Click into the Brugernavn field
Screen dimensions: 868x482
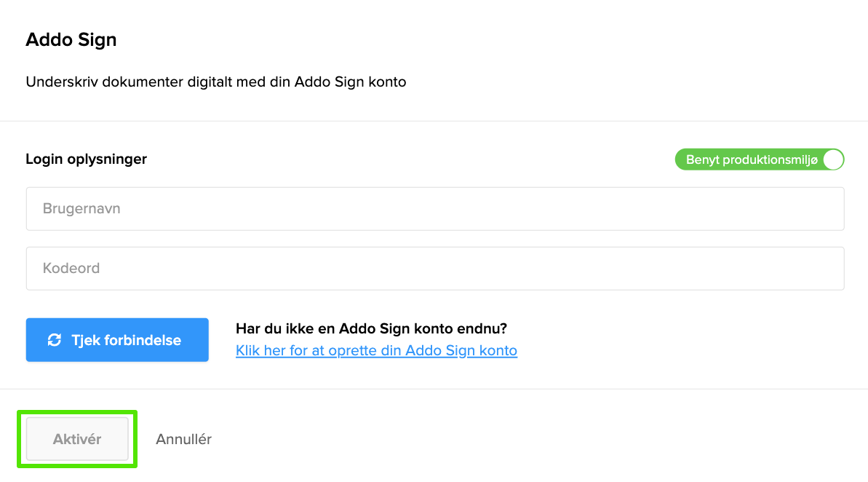click(x=435, y=209)
